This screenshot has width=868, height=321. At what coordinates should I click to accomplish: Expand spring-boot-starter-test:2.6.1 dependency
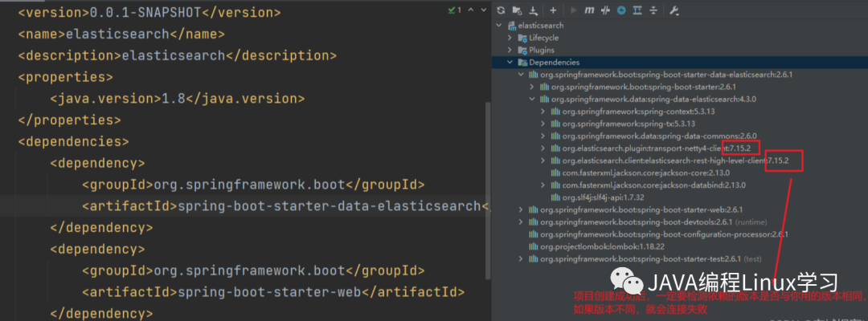pyautogui.click(x=521, y=258)
